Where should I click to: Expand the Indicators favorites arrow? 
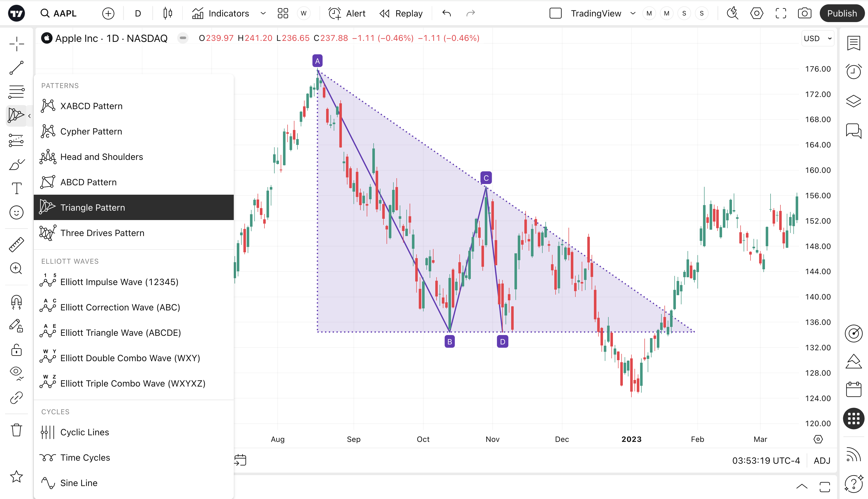click(x=263, y=13)
